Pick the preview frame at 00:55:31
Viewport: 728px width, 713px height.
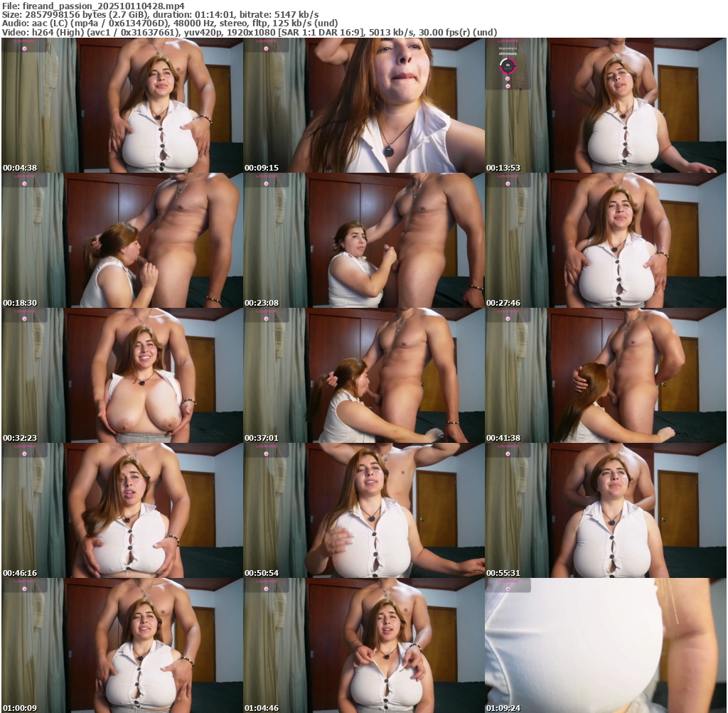606,510
